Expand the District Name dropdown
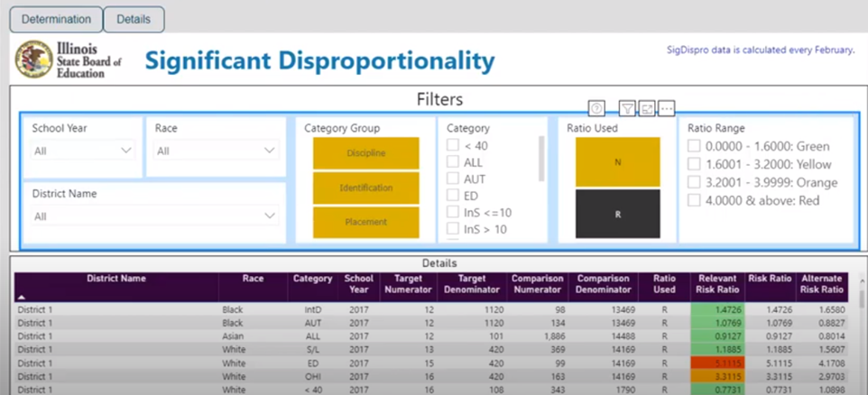 [269, 216]
